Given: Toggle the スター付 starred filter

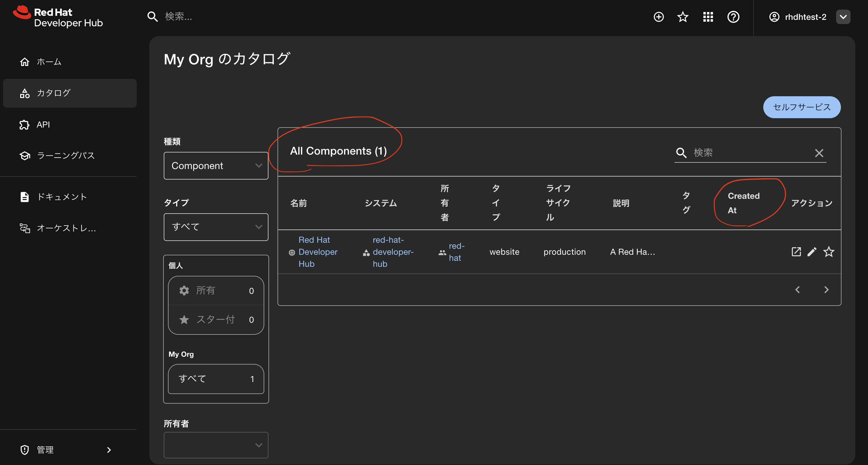Looking at the screenshot, I should point(216,319).
